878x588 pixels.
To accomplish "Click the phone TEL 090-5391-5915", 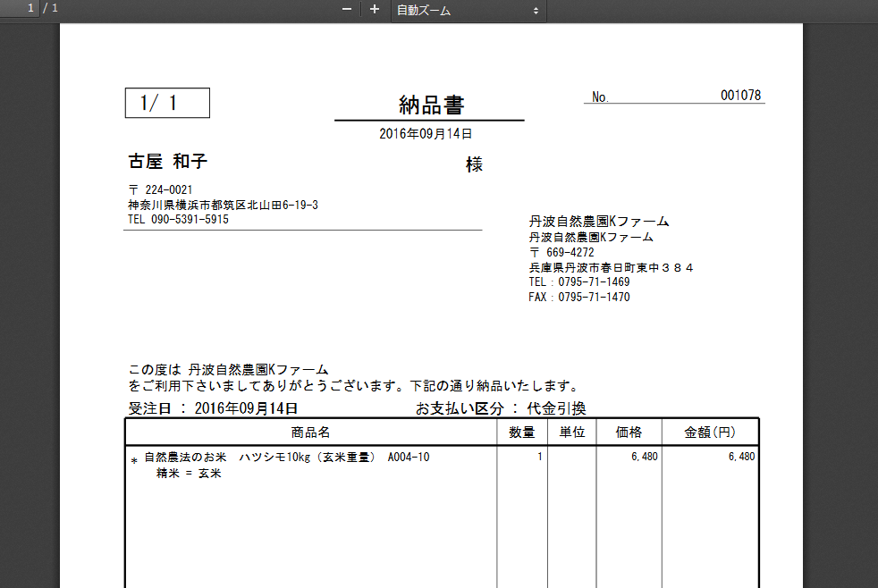I will click(178, 219).
